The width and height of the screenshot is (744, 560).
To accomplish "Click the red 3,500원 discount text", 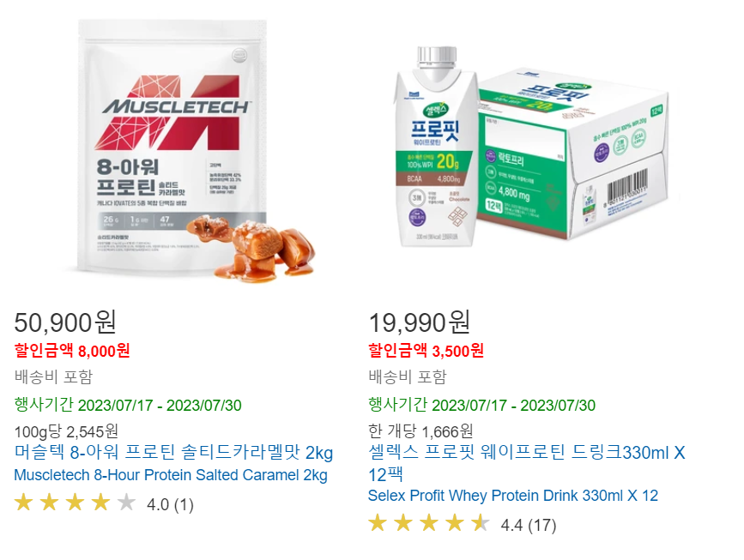I will [x=458, y=351].
